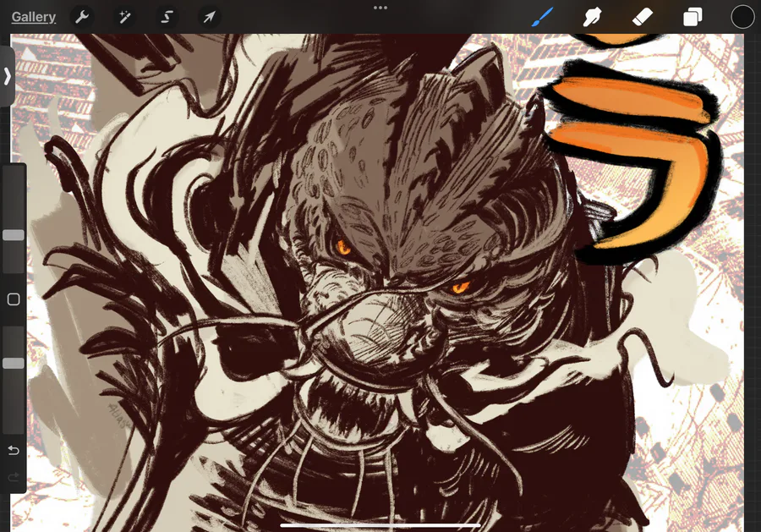This screenshot has width=761, height=532.
Task: Tap the three-dot multitasking menu
Action: point(380,8)
